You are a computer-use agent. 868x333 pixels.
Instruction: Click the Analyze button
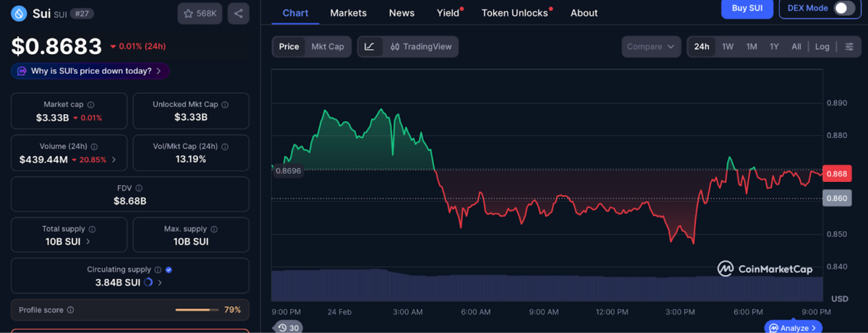794,328
